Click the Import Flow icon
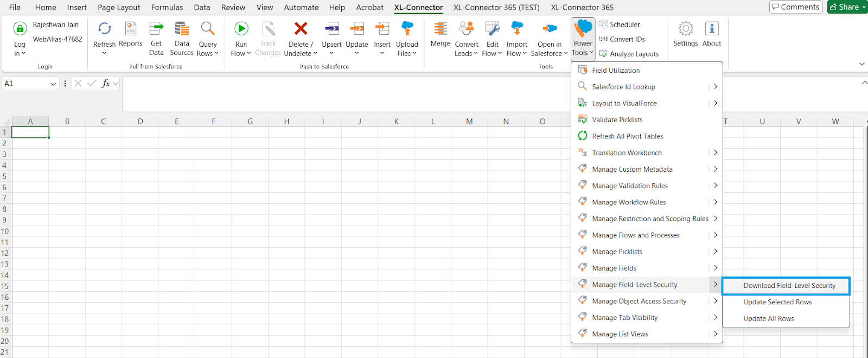Screen dimensions: 868x358 (x=517, y=28)
